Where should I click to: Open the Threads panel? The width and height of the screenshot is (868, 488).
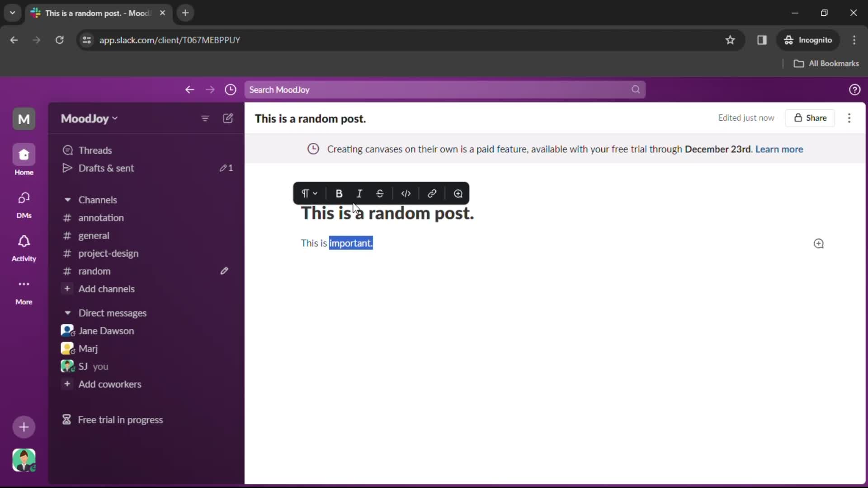pos(95,150)
